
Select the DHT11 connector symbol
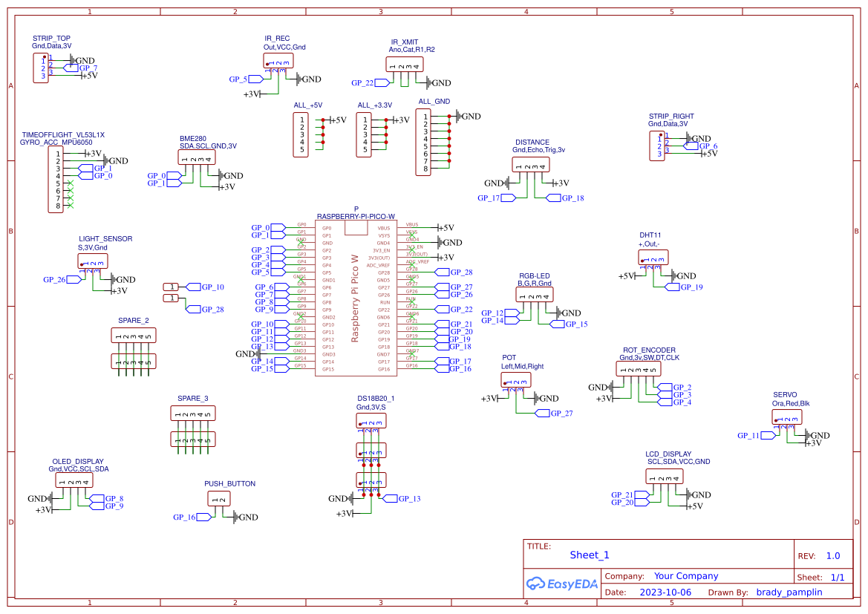click(652, 257)
